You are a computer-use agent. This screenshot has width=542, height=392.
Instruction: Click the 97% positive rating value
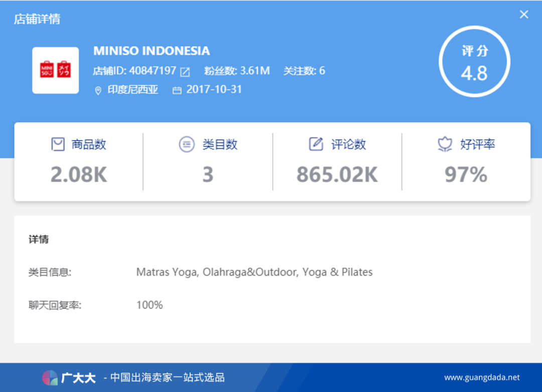tap(466, 174)
